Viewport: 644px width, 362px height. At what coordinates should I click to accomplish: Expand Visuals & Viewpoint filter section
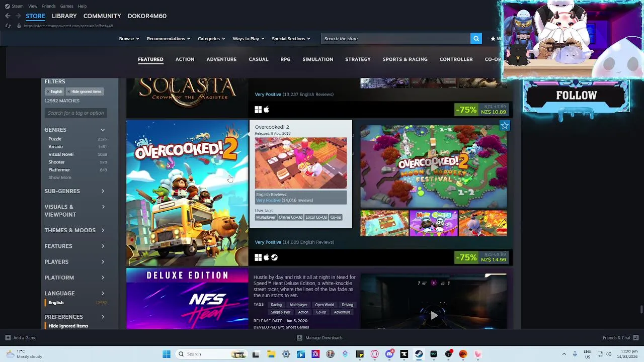click(x=75, y=211)
